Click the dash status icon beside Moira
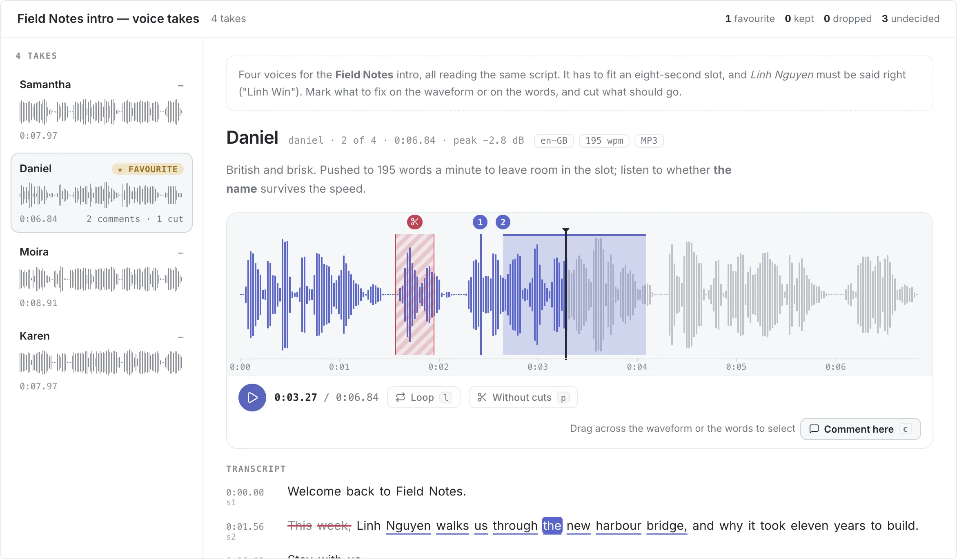Screen dimensions: 957x560 click(181, 253)
